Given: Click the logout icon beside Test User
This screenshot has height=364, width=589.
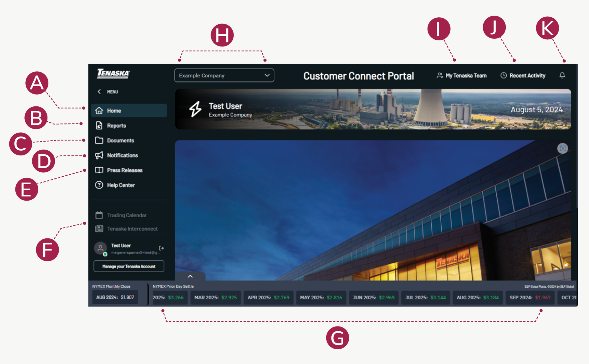Looking at the screenshot, I should click(161, 248).
